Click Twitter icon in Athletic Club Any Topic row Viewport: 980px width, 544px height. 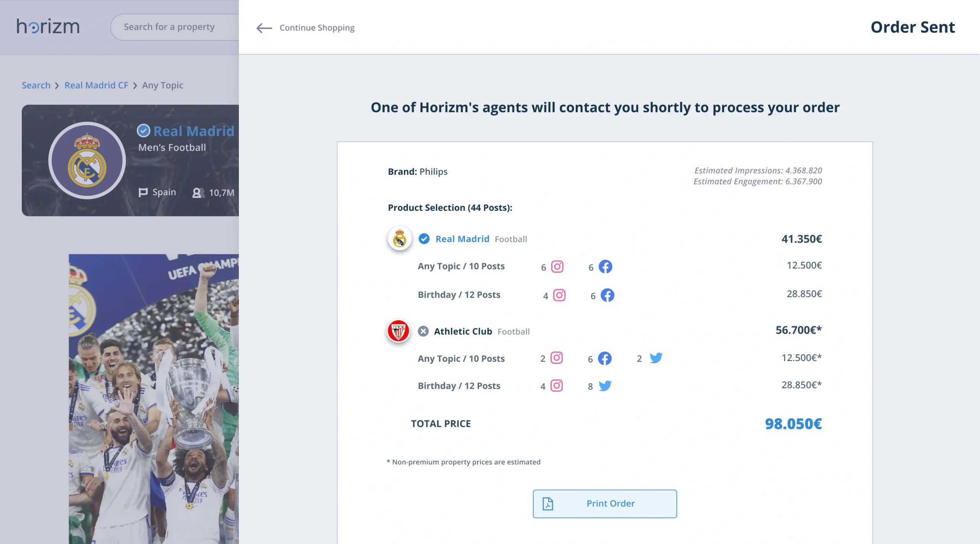[x=656, y=358]
